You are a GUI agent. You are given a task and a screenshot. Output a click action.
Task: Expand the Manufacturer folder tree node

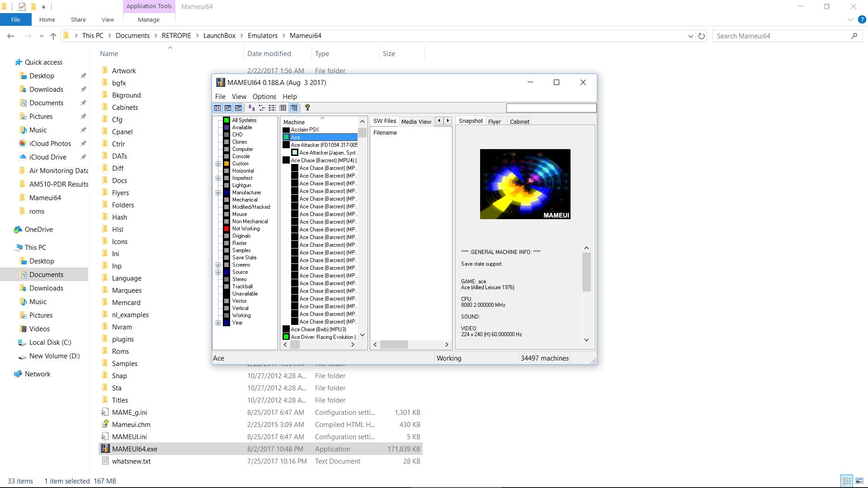[x=218, y=192]
